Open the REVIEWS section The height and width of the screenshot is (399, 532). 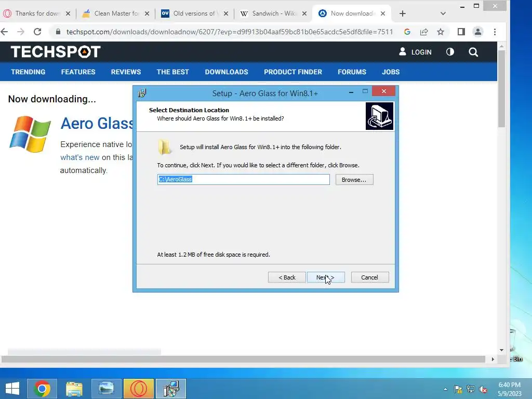(126, 72)
